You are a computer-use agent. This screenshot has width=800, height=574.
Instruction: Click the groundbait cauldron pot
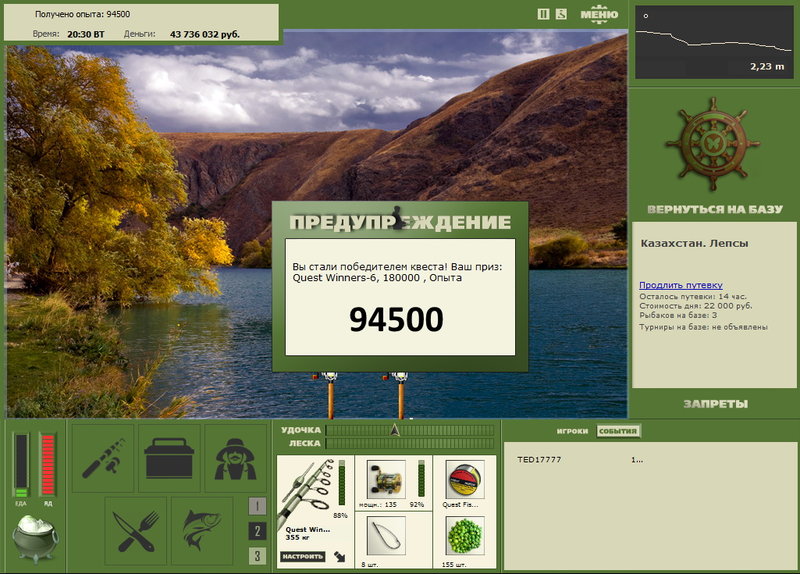pyautogui.click(x=35, y=538)
